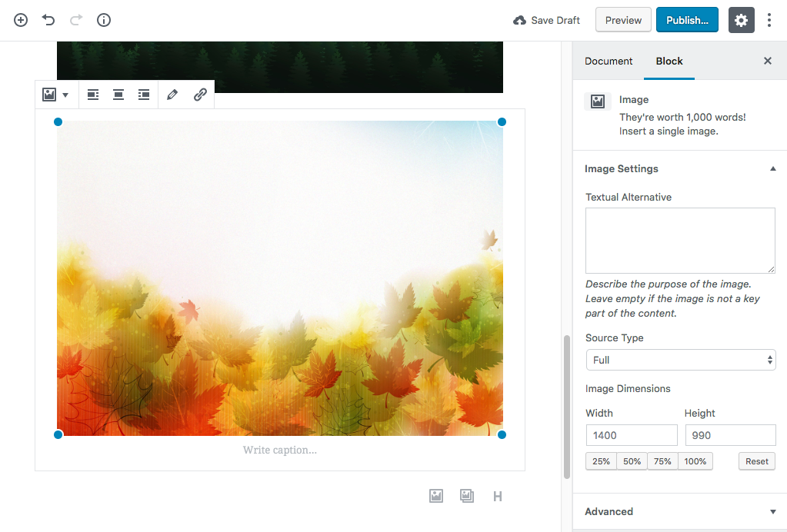This screenshot has height=532, width=787.
Task: Select the autumn leaves image
Action: (280, 278)
